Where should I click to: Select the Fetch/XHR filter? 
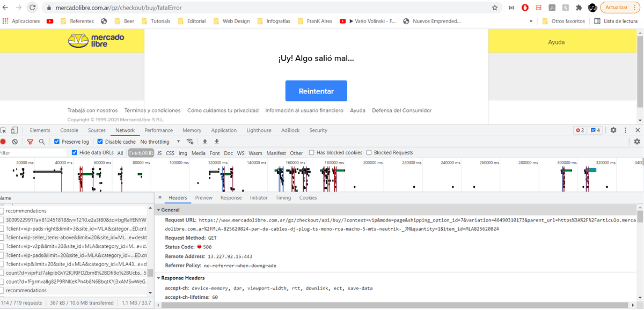(141, 153)
